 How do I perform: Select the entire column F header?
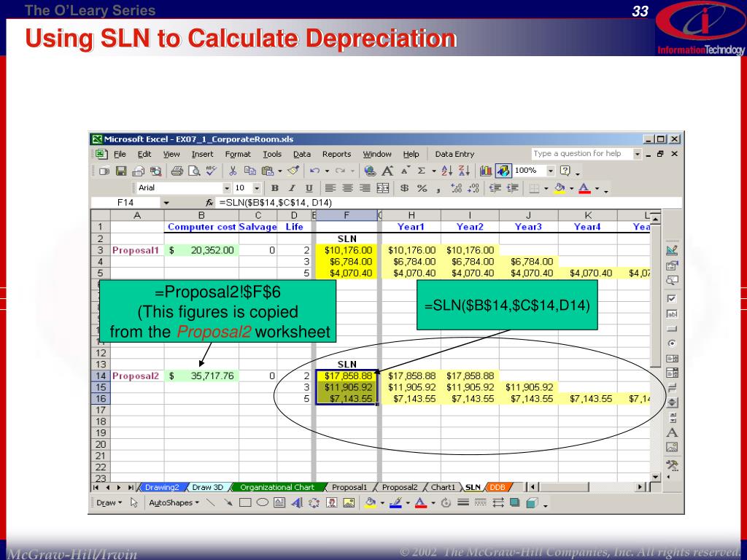click(347, 215)
